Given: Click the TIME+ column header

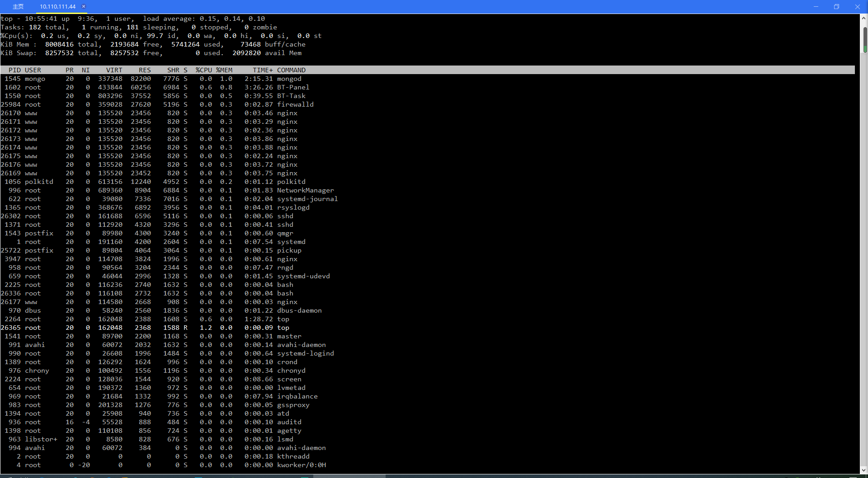Looking at the screenshot, I should pos(263,70).
